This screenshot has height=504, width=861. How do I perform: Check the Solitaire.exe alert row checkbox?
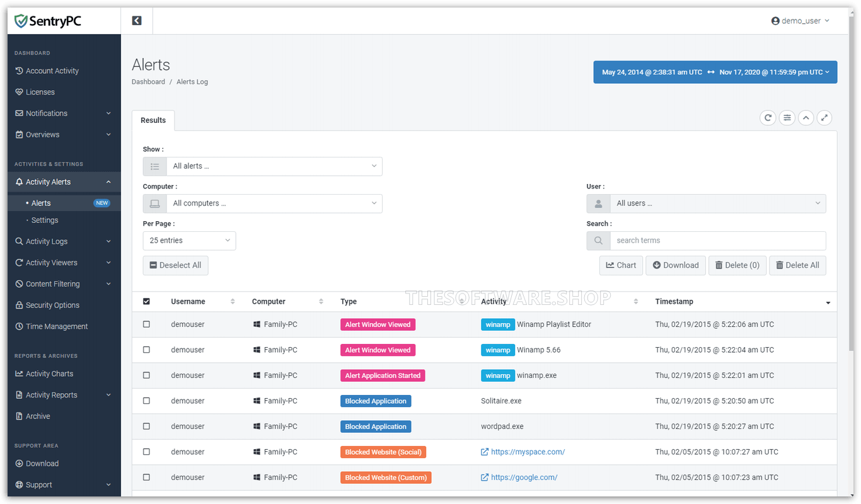pos(147,401)
